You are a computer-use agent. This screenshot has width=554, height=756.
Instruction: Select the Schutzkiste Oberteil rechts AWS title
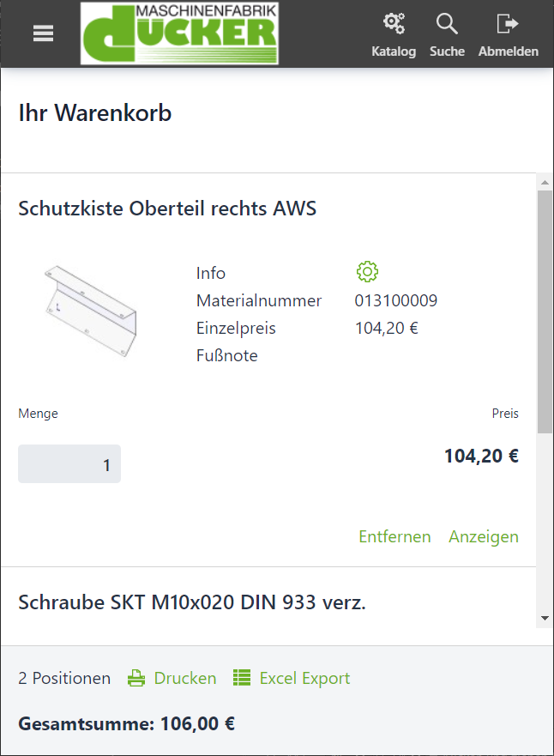[x=167, y=209]
